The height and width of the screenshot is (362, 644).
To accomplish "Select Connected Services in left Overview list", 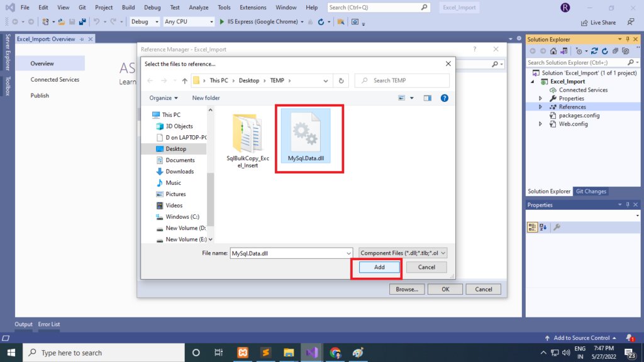I will [55, 80].
